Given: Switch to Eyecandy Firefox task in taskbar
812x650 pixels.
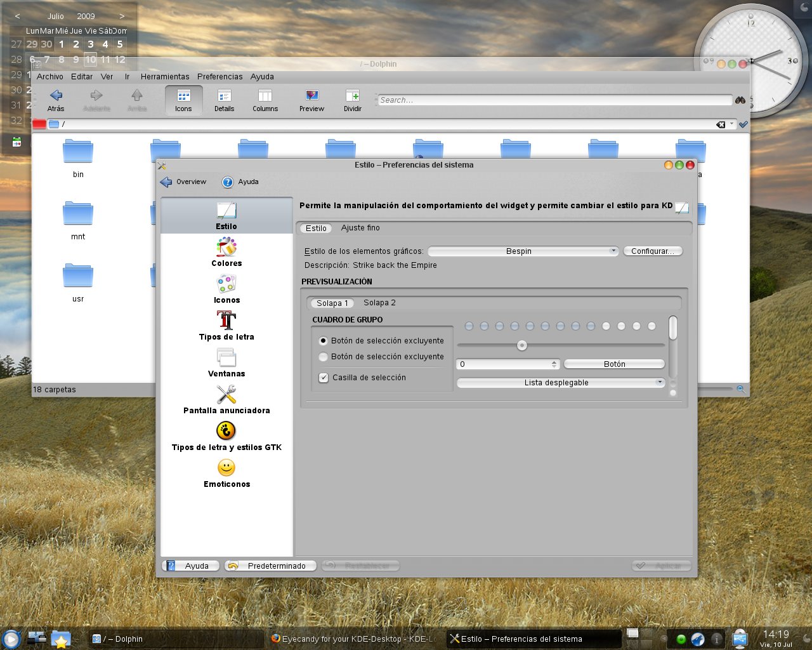Looking at the screenshot, I should [353, 639].
